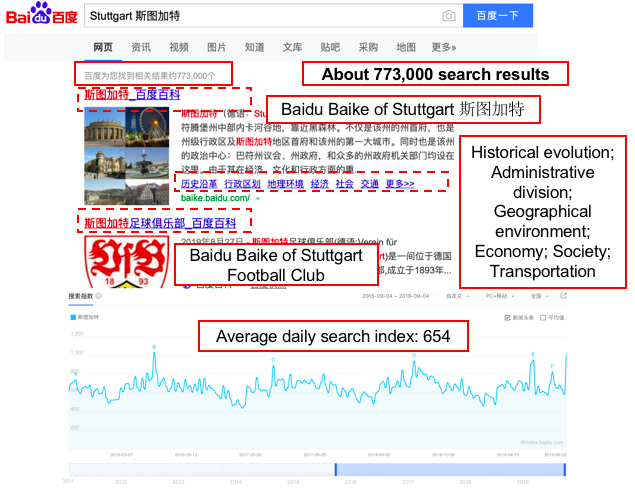Image resolution: width=635 pixels, height=497 pixels.
Task: Click news marker E on the chart
Action: tap(533, 354)
